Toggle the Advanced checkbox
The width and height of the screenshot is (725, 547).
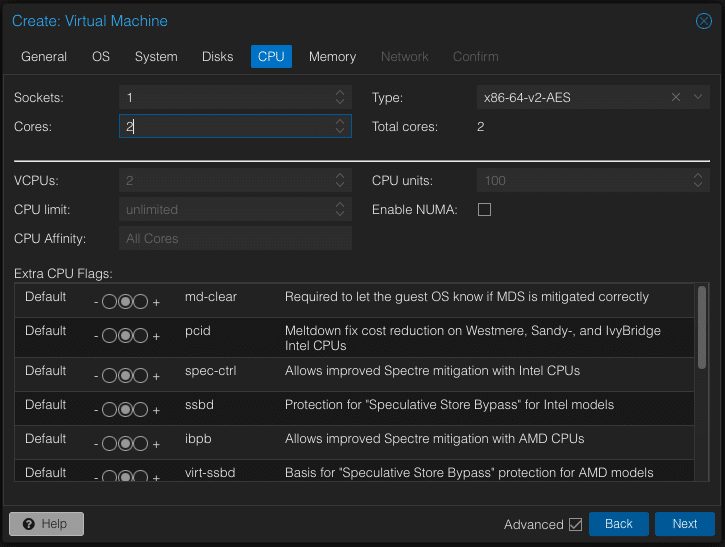coord(576,524)
